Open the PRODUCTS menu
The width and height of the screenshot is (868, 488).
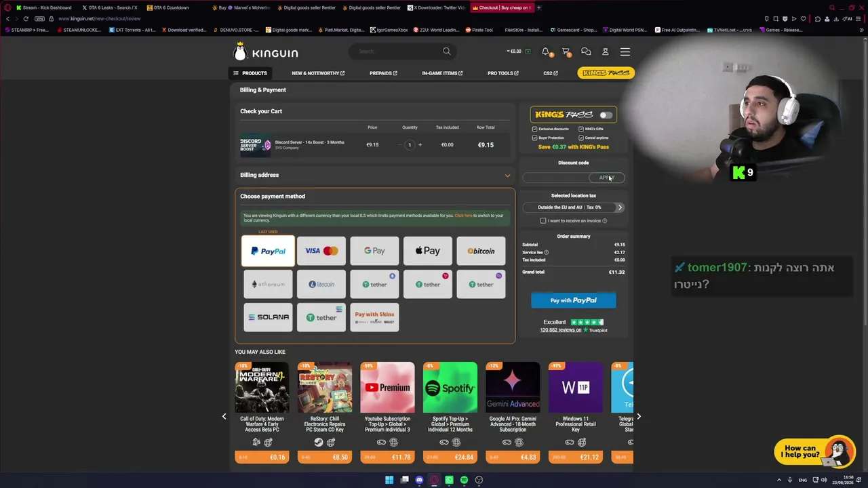(250, 73)
